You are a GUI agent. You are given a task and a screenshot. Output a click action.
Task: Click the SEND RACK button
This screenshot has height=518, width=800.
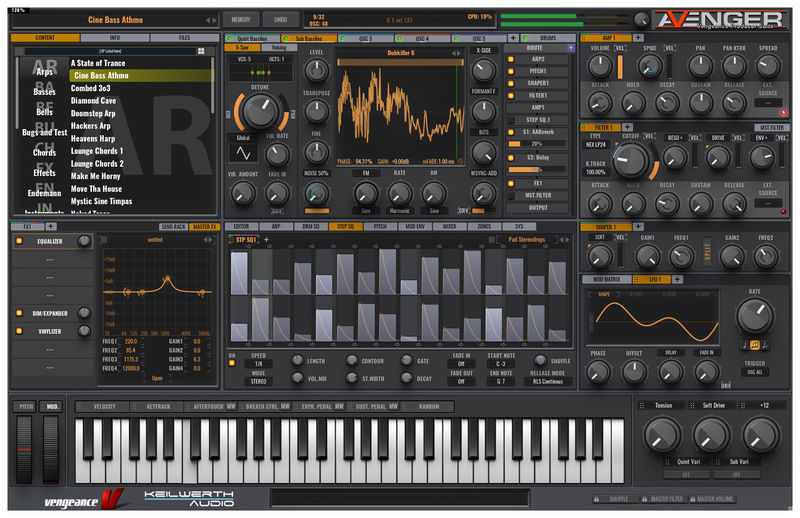pos(173,227)
